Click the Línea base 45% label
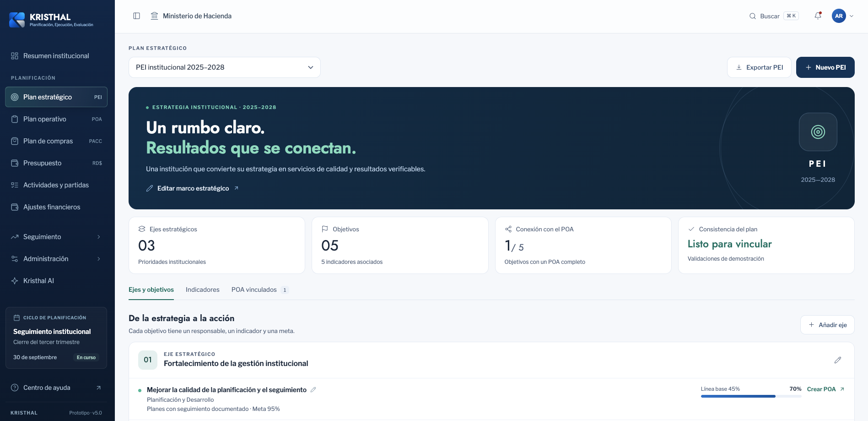The image size is (868, 421). (720, 389)
